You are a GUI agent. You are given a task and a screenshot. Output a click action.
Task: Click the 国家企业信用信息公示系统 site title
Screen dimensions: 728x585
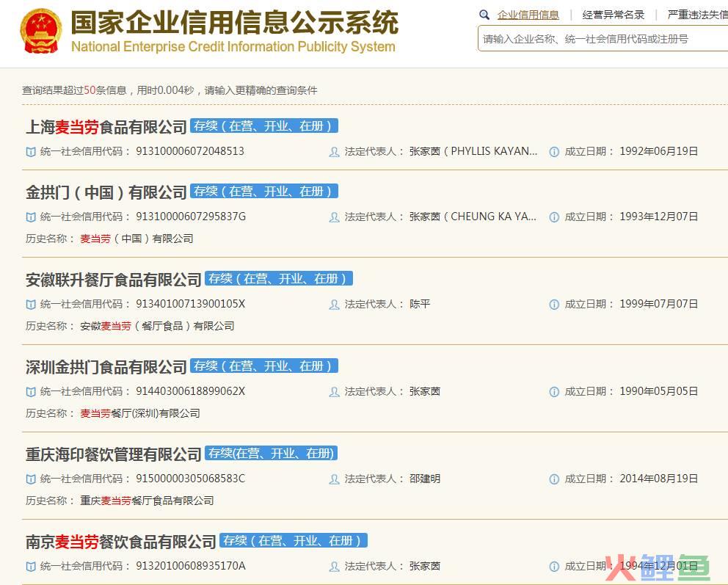234,22
